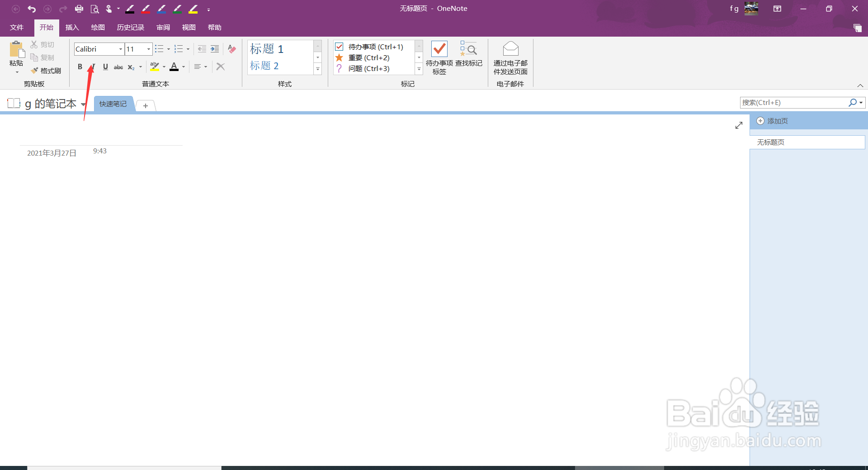Image resolution: width=868 pixels, height=470 pixels.
Task: Open font color dropdown arrow
Action: point(184,67)
